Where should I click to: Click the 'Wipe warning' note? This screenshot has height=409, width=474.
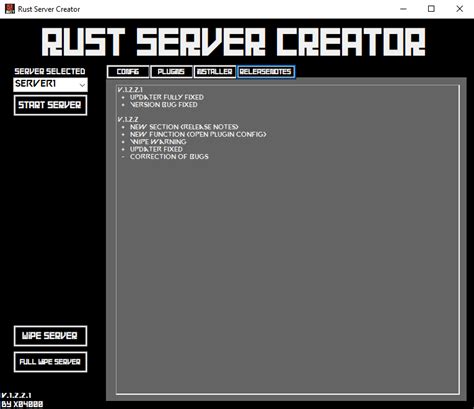[x=158, y=142]
